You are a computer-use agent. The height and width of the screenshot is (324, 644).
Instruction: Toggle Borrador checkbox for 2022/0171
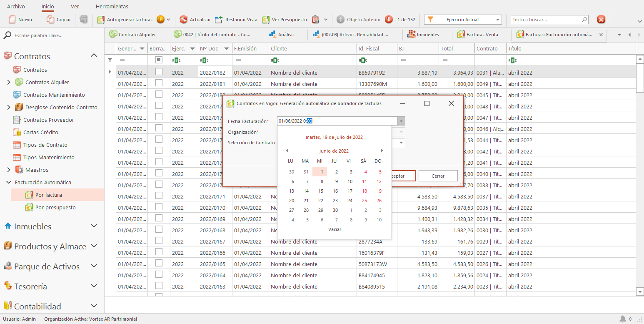[159, 196]
